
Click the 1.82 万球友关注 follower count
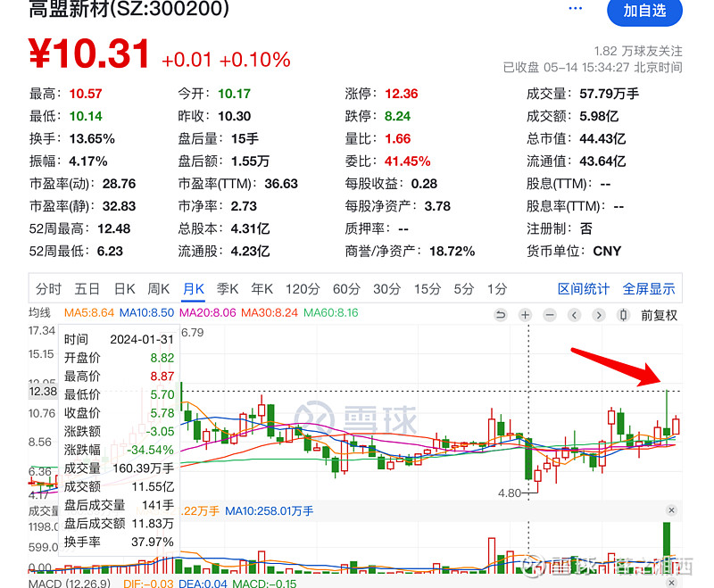[x=638, y=51]
